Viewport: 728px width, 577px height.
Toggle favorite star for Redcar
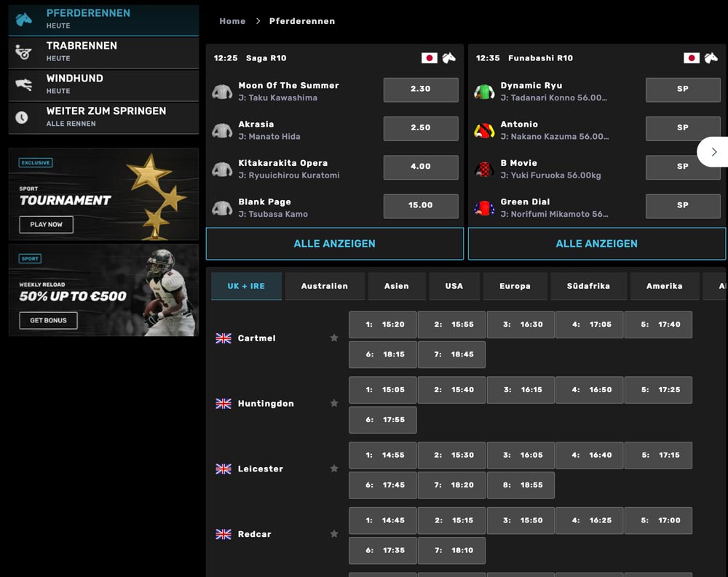pos(334,534)
